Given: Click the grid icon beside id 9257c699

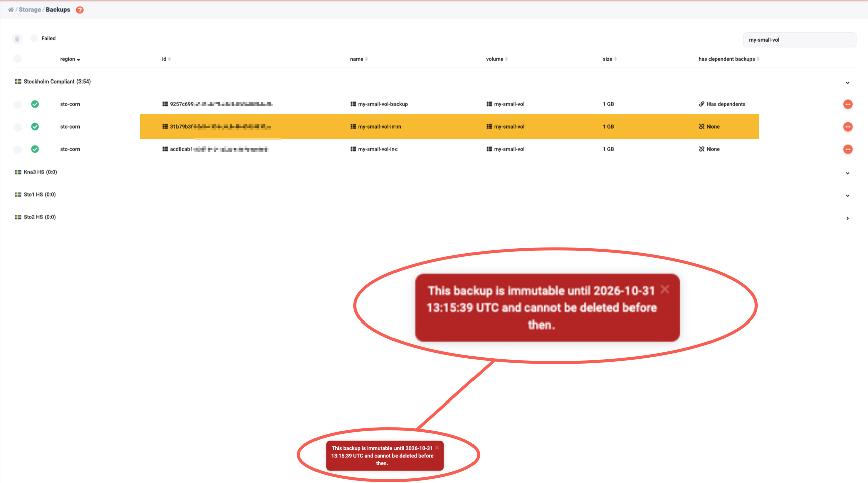Looking at the screenshot, I should click(x=165, y=104).
